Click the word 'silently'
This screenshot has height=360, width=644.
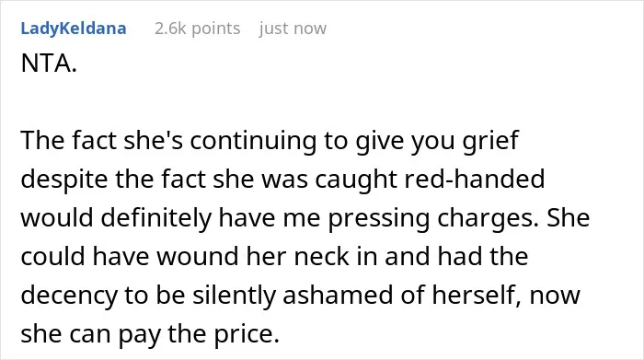point(234,296)
